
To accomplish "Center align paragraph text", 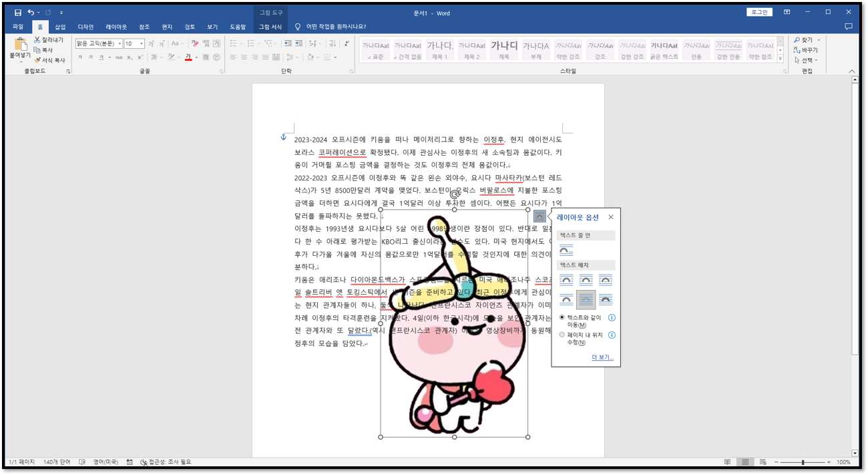I will click(244, 57).
